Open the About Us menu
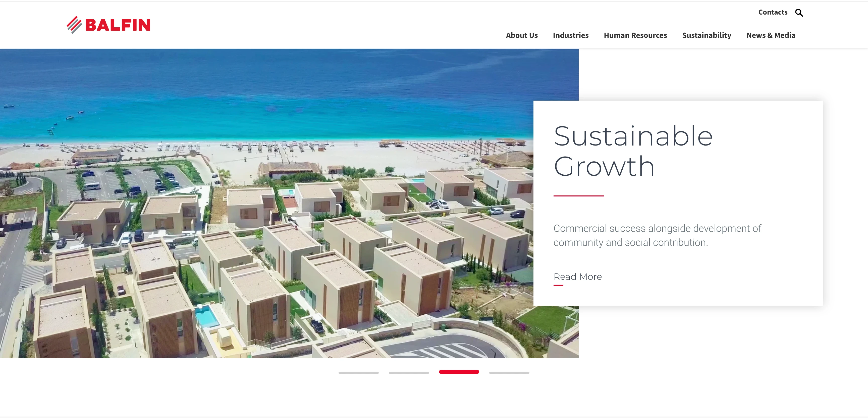Image resolution: width=868 pixels, height=418 pixels. (522, 35)
